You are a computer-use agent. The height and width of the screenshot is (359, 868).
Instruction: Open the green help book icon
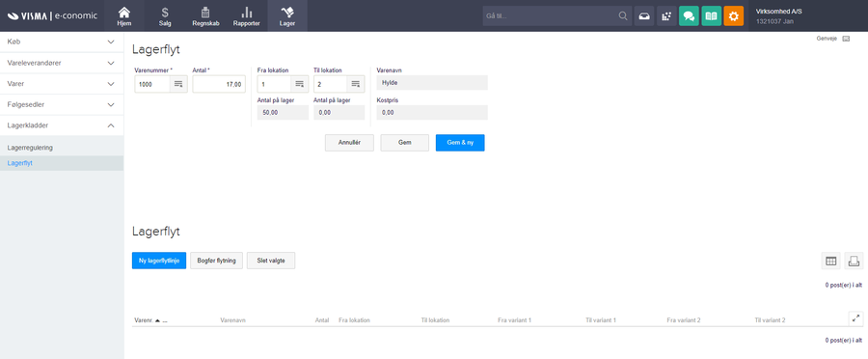coord(712,15)
